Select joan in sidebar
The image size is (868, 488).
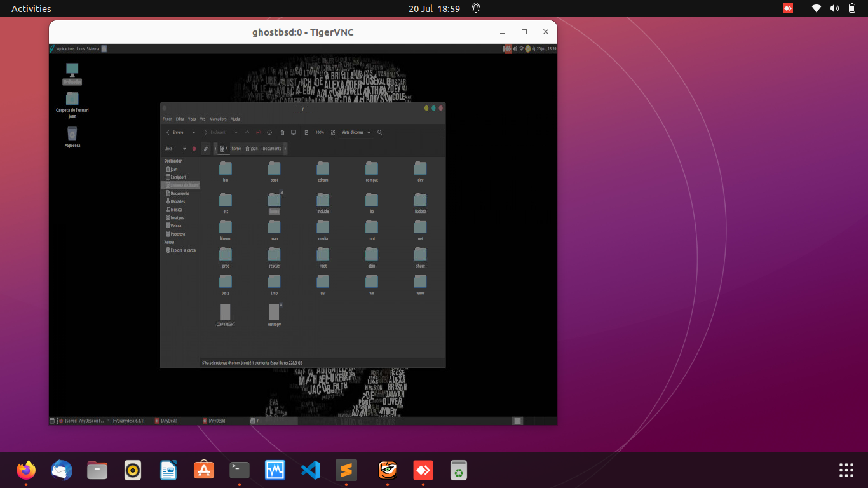tap(172, 169)
